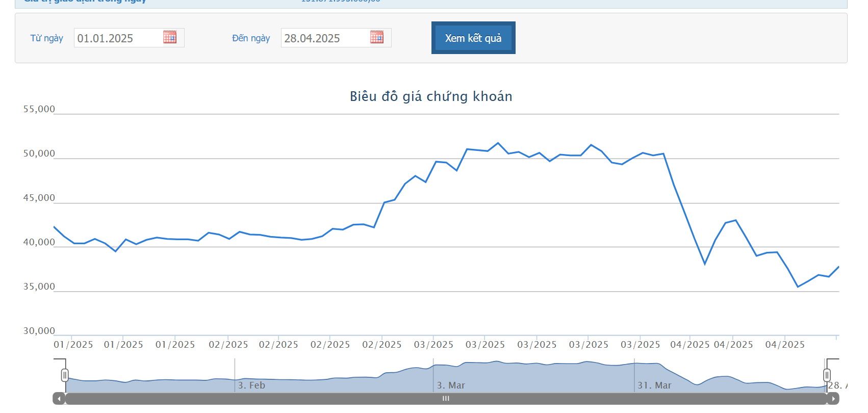
Task: Click the Từ ngày label
Action: (x=46, y=38)
